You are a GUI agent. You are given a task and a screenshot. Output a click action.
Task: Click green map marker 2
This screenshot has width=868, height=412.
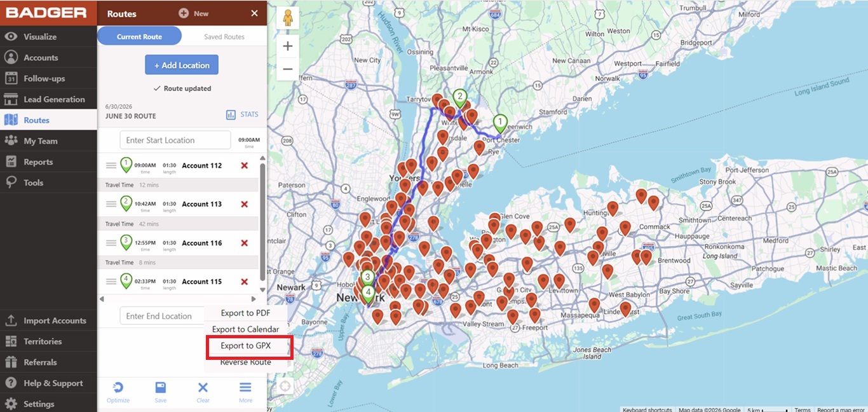(459, 98)
